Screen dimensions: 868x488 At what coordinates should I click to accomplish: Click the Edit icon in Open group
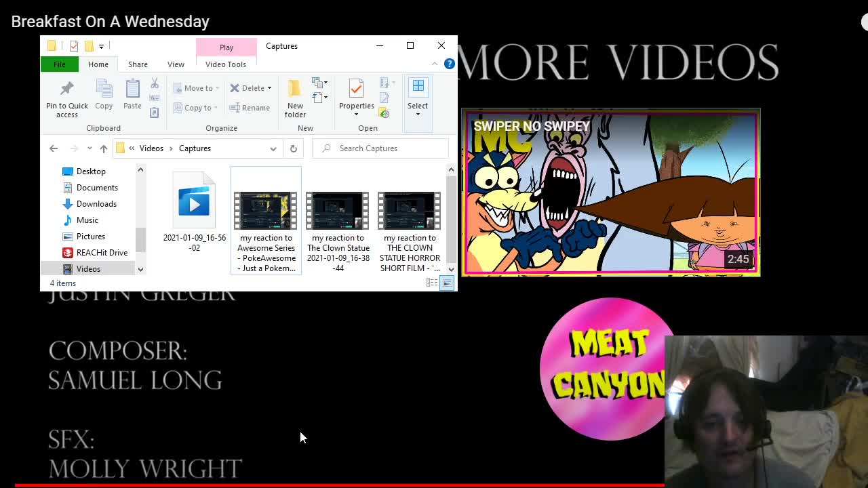tap(384, 98)
